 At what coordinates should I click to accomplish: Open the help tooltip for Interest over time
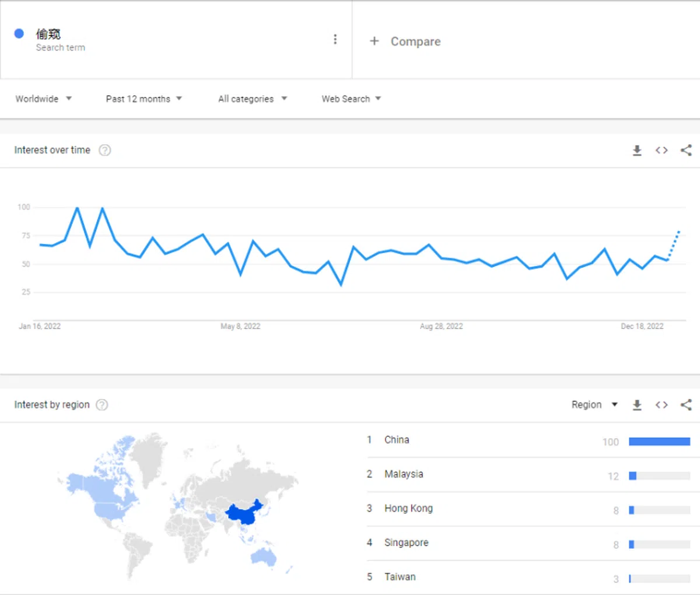point(104,150)
